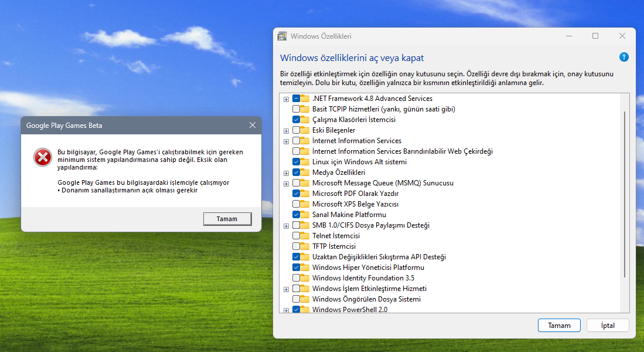Expand SMB 1.0/CIFS Dosya Paylaşımı Desteği
Screen dimensions: 644x352
(287, 226)
